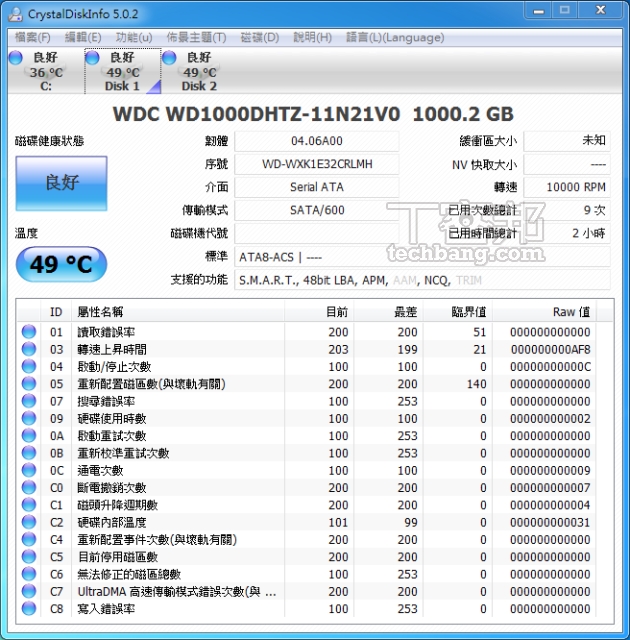Click the blue status orb on C: tab
The width and height of the screenshot is (630, 640).
16,58
